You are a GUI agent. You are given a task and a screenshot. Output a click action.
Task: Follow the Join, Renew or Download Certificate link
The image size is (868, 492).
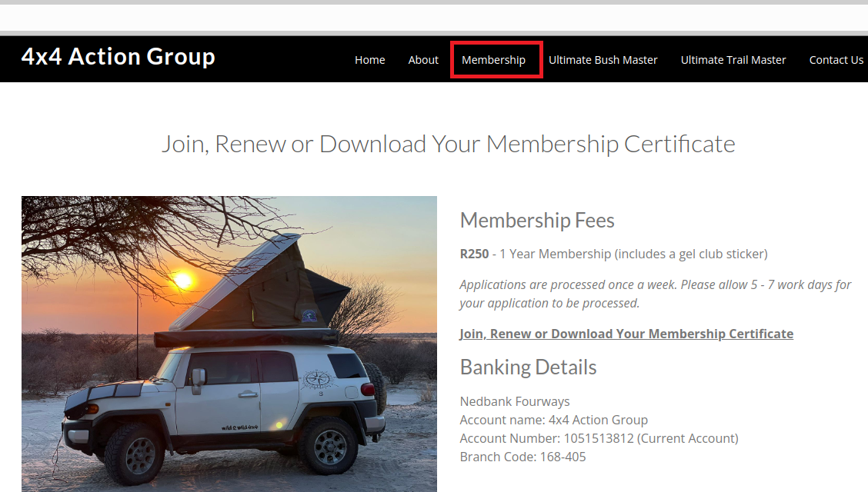[x=626, y=334]
